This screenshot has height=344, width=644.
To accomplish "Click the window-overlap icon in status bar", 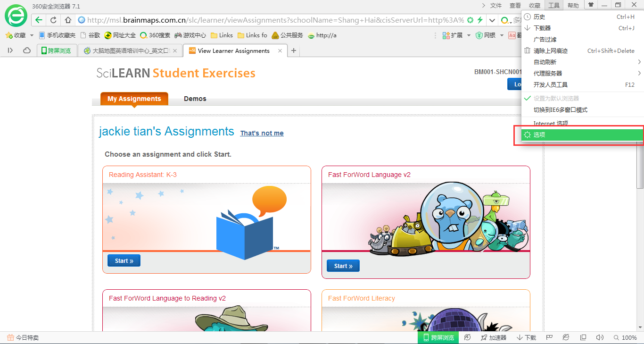I will 583,338.
